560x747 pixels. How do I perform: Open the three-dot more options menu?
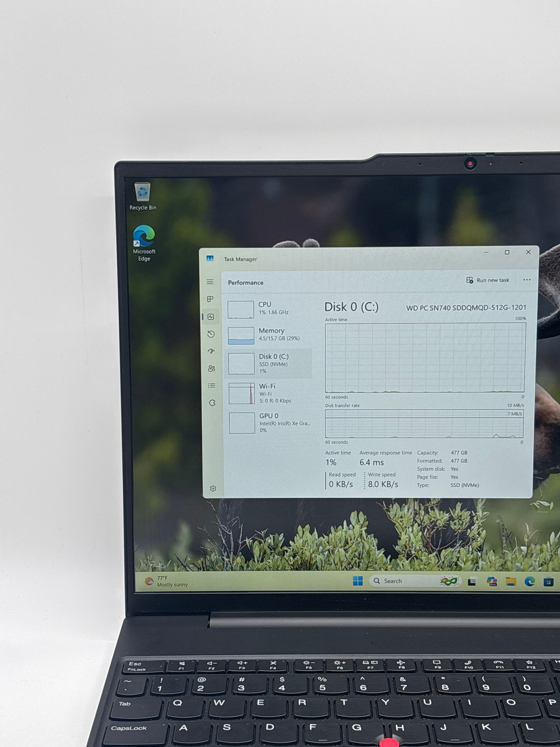[527, 280]
